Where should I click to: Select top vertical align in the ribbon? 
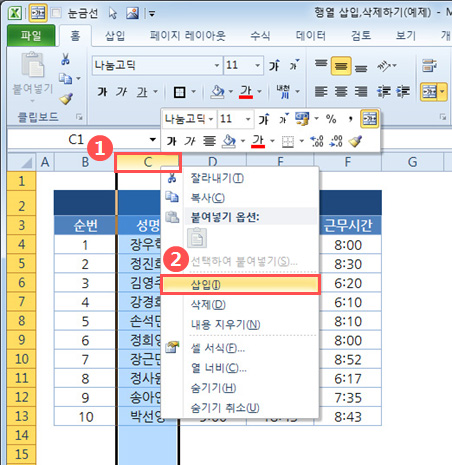point(321,65)
